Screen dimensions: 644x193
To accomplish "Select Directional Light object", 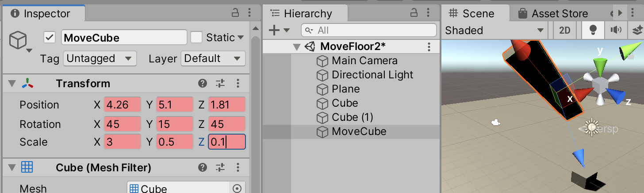I will click(x=372, y=75).
